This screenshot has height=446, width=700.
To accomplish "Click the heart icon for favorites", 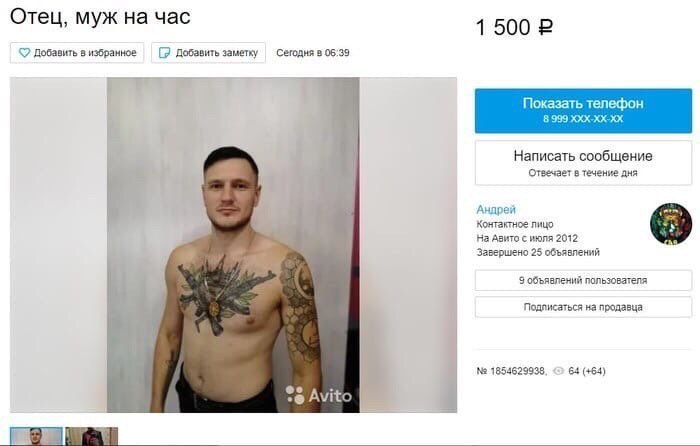I will coord(24,53).
